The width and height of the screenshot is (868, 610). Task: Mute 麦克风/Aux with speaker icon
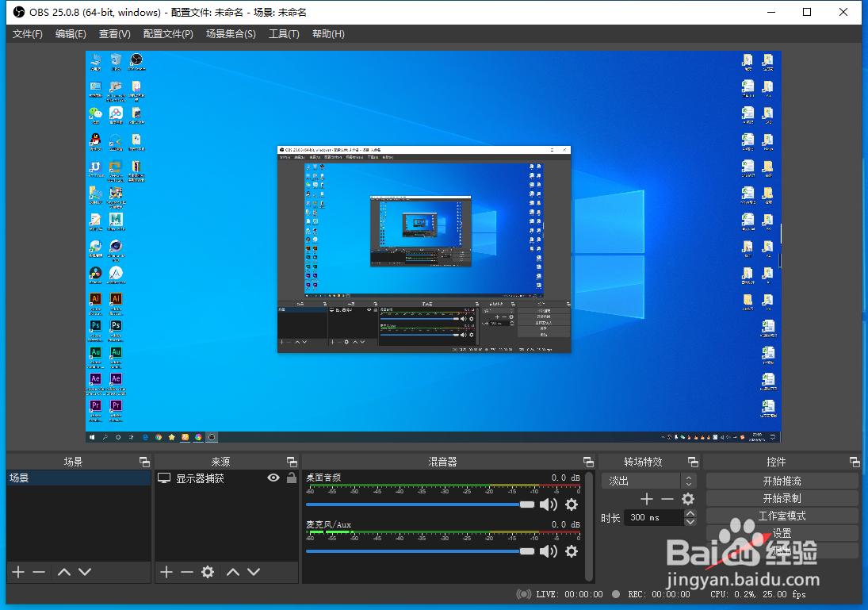(549, 551)
